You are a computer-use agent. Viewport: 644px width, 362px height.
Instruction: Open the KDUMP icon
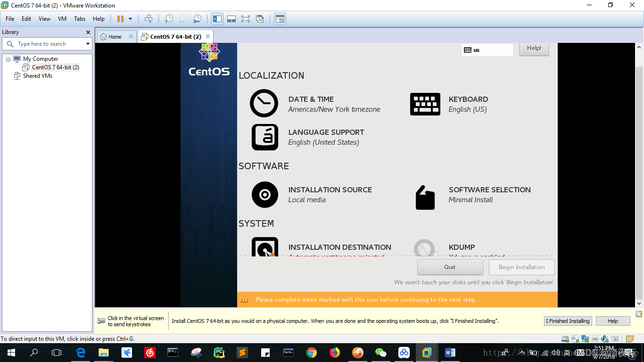(x=425, y=247)
